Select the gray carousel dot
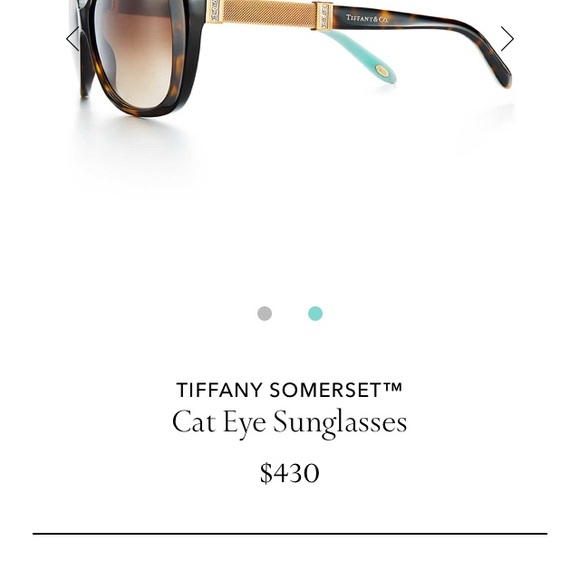The width and height of the screenshot is (580, 580). point(264,313)
